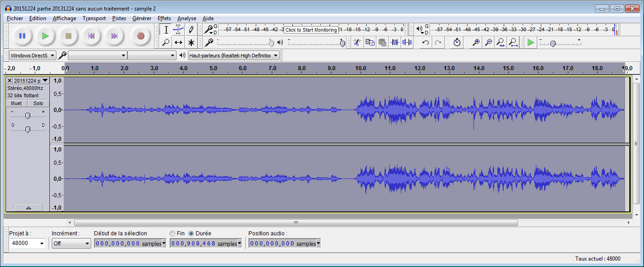644x267 pixels.
Task: Open the Générer menu
Action: coord(142,18)
